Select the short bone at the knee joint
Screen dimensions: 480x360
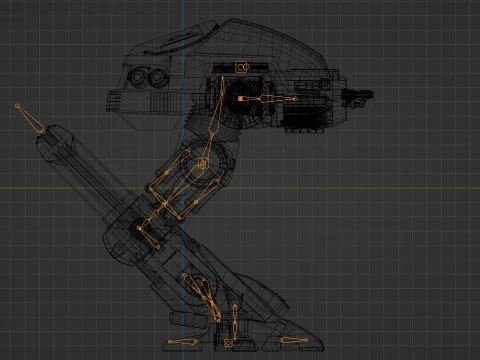pyautogui.click(x=149, y=238)
